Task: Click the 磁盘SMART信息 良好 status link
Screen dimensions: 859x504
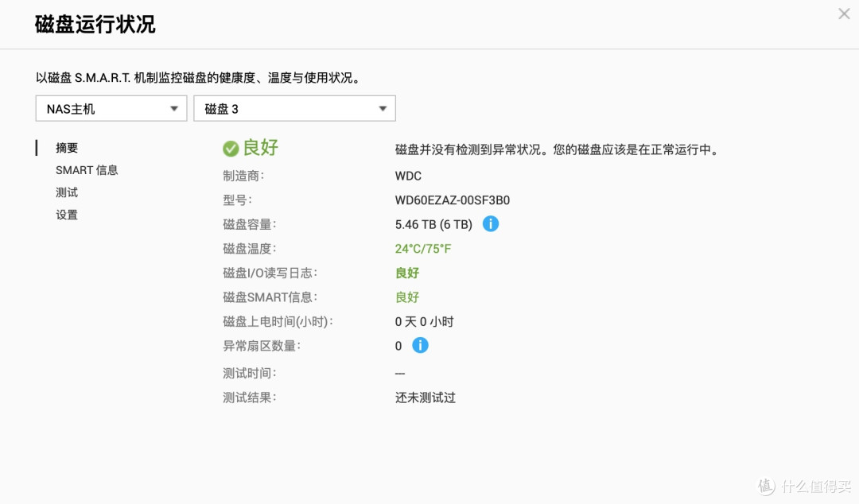Action: 406,297
